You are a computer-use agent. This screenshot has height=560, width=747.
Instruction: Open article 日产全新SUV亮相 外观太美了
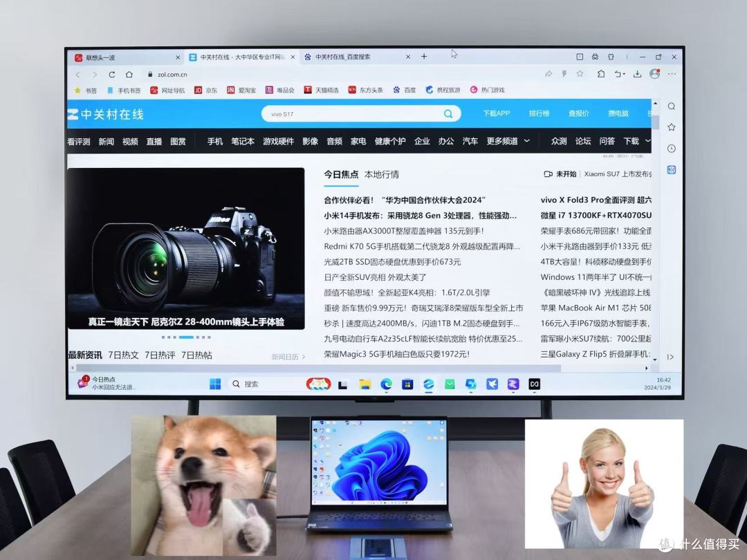coord(375,277)
